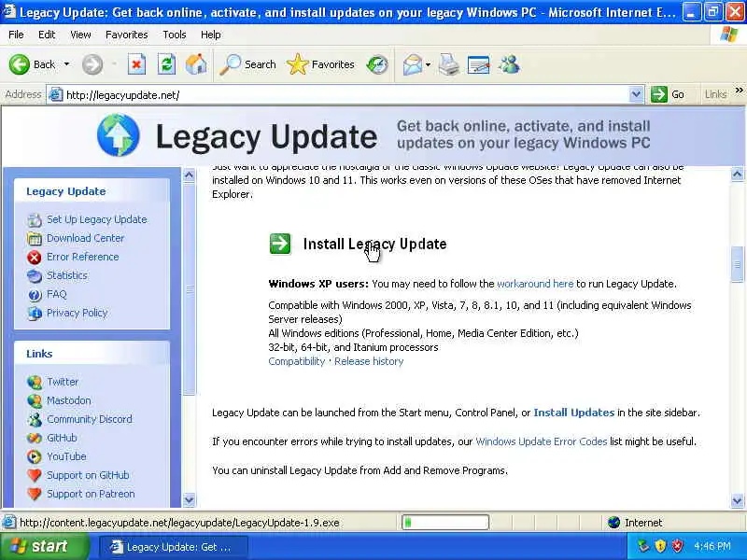
Task: Click the Install Legacy Update link
Action: point(375,244)
